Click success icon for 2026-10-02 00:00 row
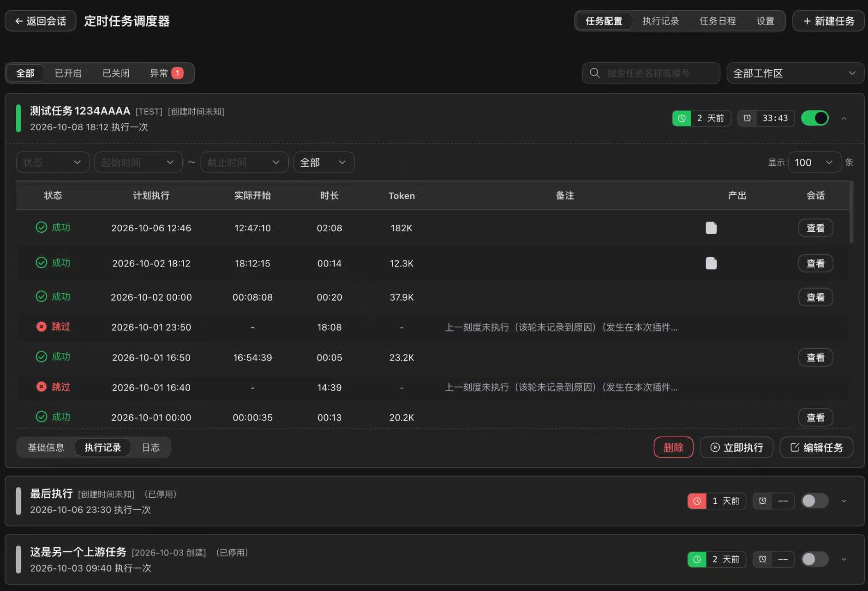The height and width of the screenshot is (591, 868). tap(42, 296)
